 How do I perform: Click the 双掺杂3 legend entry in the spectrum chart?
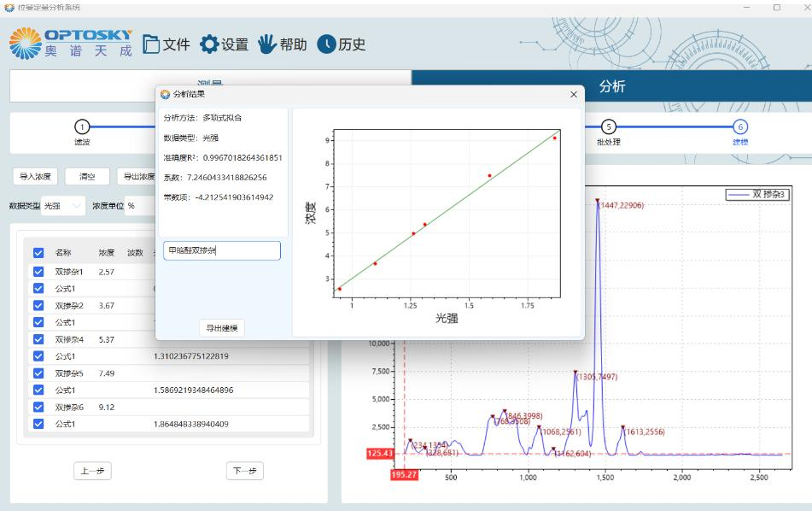[x=757, y=194]
